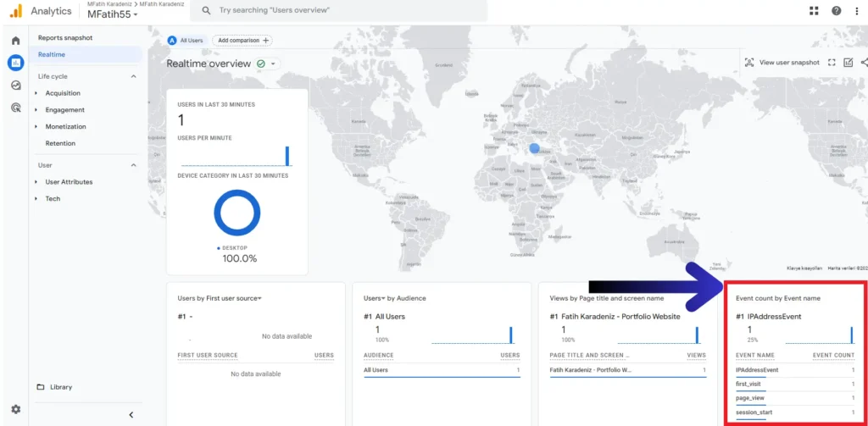Click the fullscreen icon beside user snapshot
This screenshot has height=426, width=868.
832,63
